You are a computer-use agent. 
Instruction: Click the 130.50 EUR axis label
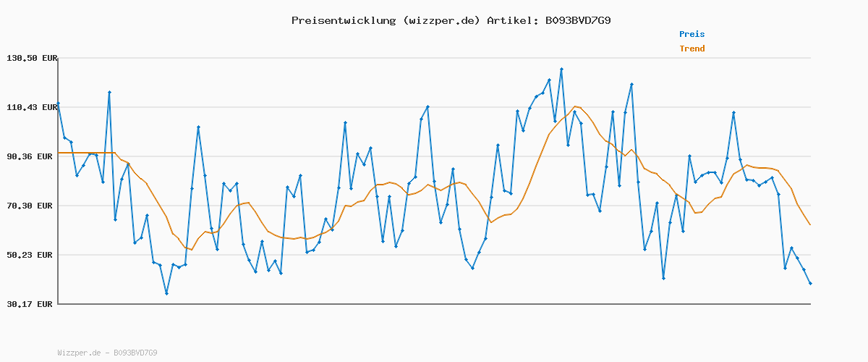tap(30, 58)
